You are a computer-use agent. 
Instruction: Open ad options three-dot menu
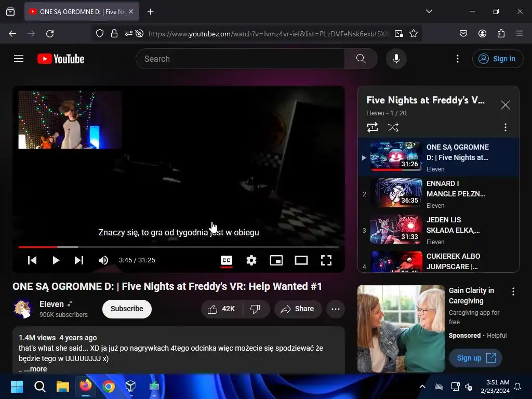[513, 291]
